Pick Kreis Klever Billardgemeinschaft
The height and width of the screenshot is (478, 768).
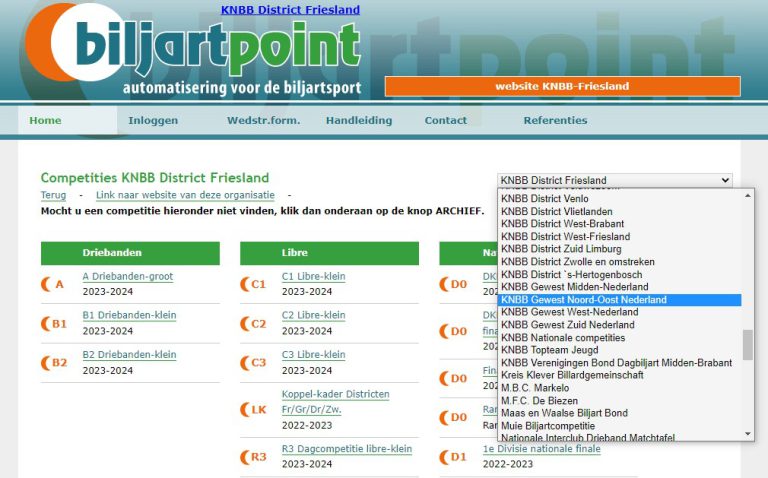619,375
